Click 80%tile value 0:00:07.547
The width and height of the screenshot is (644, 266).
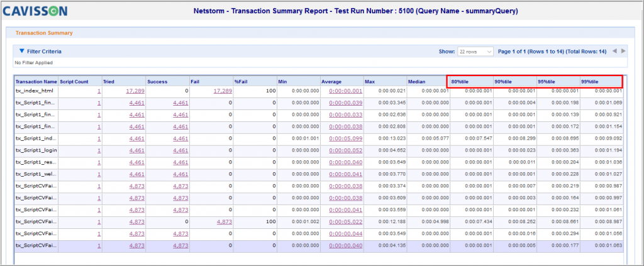(x=479, y=139)
